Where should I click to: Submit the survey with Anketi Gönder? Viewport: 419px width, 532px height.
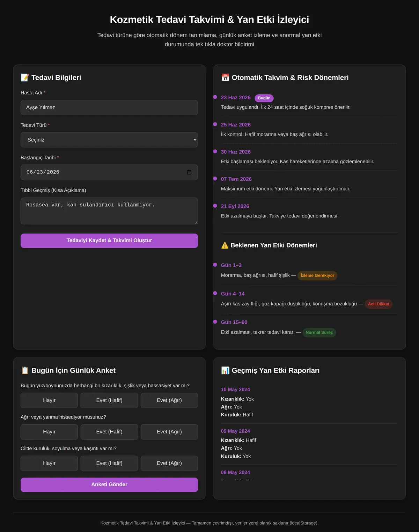click(x=109, y=485)
